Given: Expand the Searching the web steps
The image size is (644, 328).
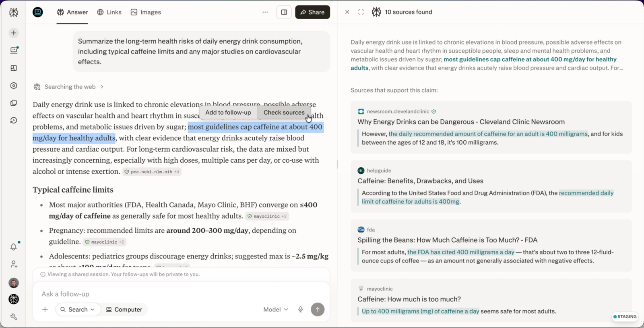Looking at the screenshot, I should tap(69, 87).
